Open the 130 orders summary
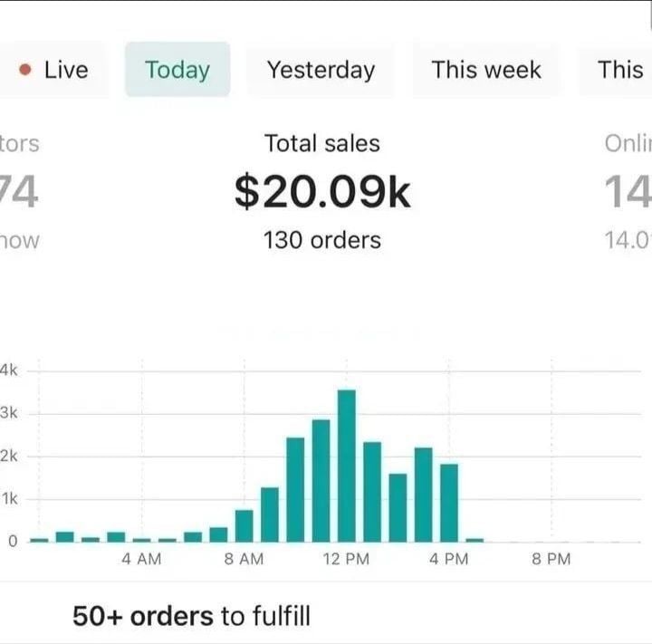 pos(322,240)
